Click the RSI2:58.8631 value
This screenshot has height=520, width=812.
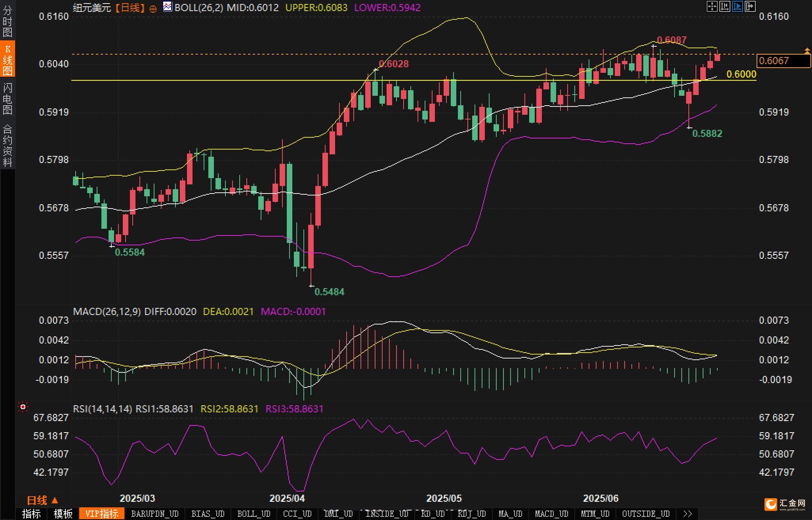tap(229, 409)
